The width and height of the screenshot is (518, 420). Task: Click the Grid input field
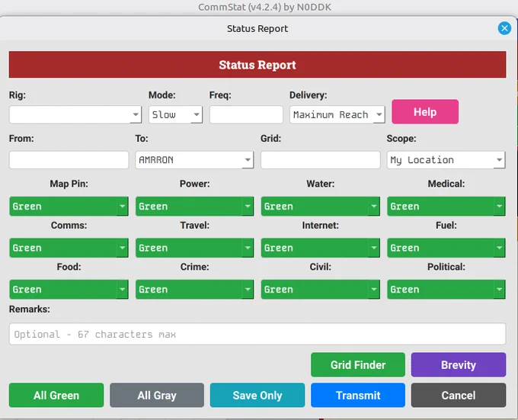(x=321, y=160)
